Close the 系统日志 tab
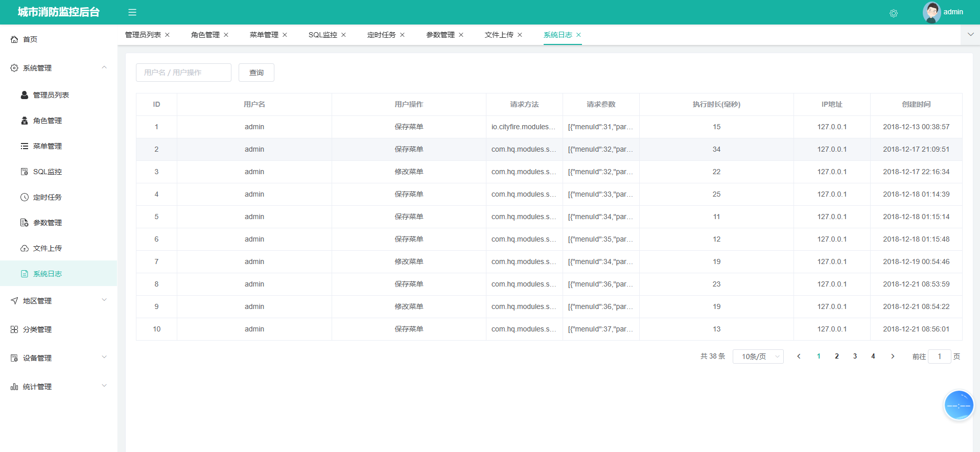This screenshot has width=980, height=452. click(578, 35)
